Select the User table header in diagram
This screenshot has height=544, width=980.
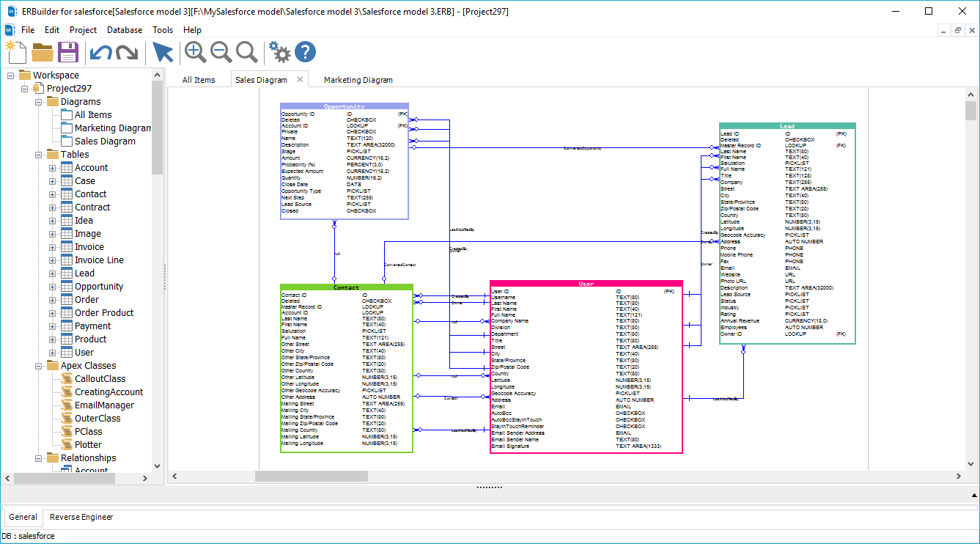click(586, 284)
